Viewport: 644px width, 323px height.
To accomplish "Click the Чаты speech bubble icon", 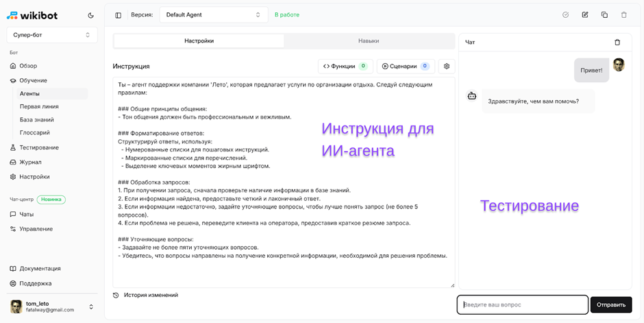I will [x=13, y=215].
